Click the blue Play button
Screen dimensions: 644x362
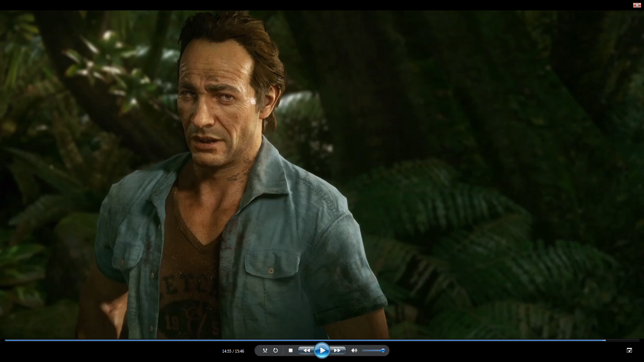(322, 351)
